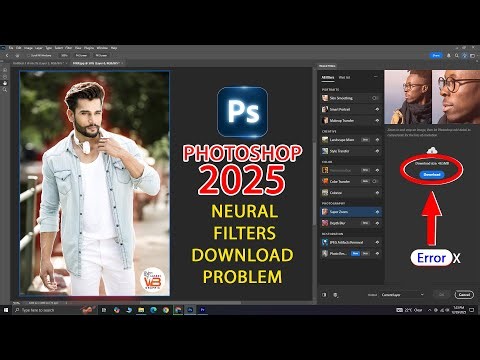Toggle the Color Transfer filter switch
This screenshot has height=360, width=480.
pos(375,181)
